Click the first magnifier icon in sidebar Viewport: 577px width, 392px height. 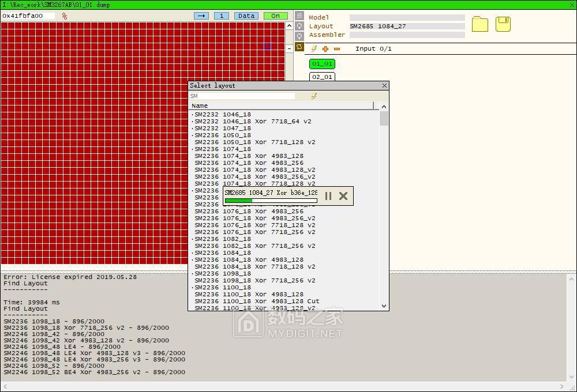(299, 26)
